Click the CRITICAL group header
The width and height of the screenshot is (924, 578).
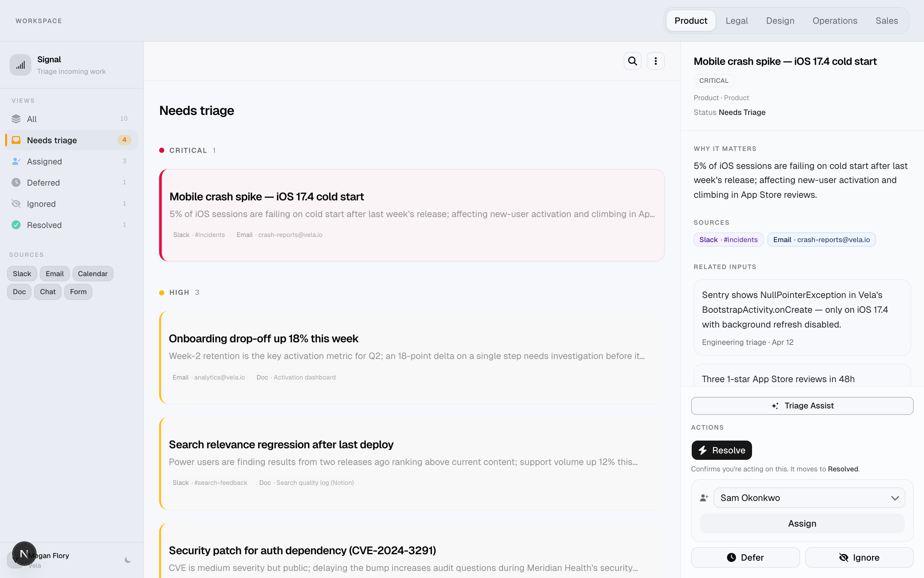coord(187,150)
